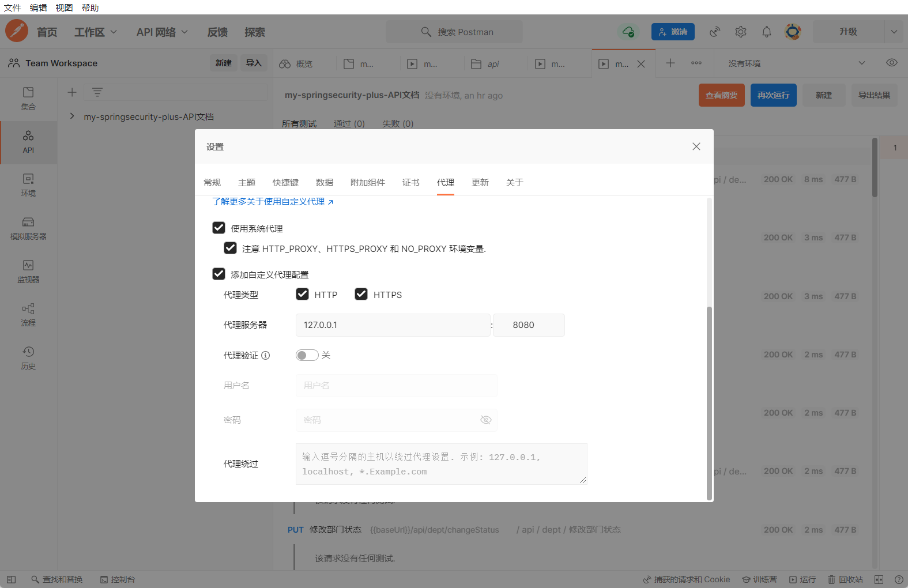Image resolution: width=908 pixels, height=588 pixels.
Task: Open the notifications bell icon
Action: [767, 32]
